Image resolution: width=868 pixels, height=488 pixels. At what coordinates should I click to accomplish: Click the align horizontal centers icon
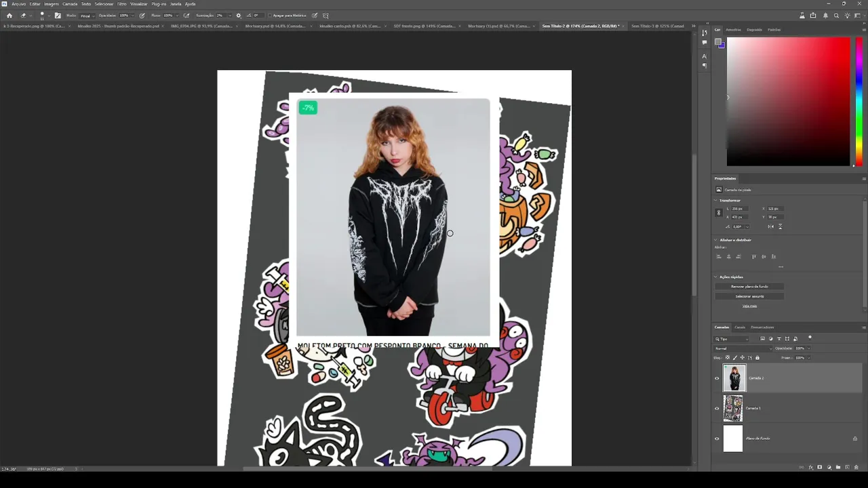tap(729, 256)
